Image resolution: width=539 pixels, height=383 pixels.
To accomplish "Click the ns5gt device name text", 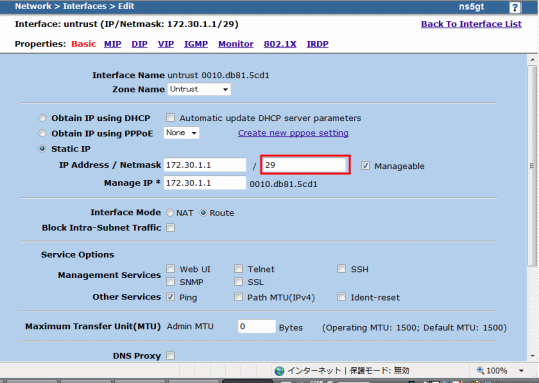I will coord(471,7).
